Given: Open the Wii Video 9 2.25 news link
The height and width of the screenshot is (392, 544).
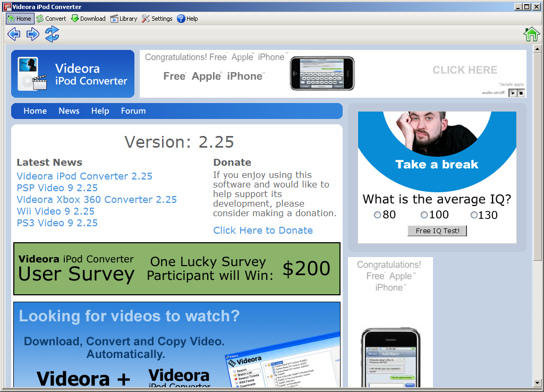Looking at the screenshot, I should coord(55,211).
